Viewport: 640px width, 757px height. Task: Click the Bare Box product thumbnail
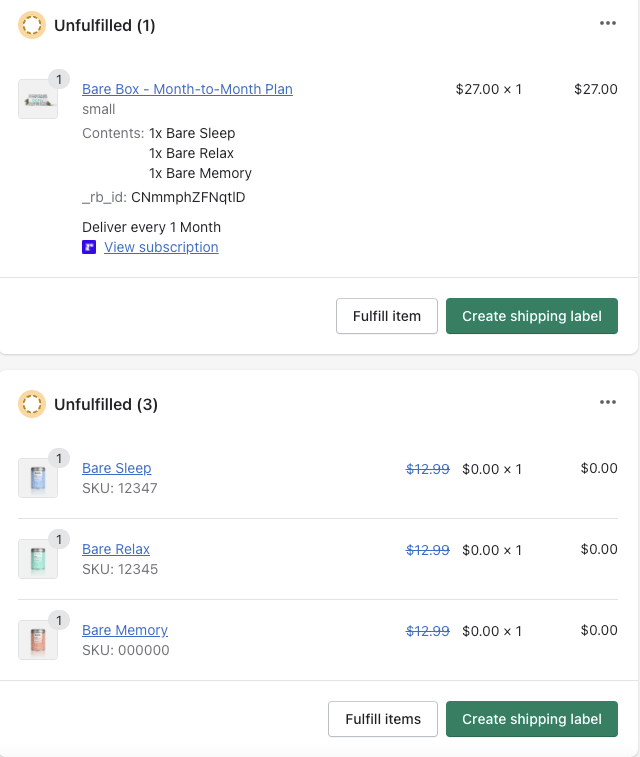(x=37, y=100)
